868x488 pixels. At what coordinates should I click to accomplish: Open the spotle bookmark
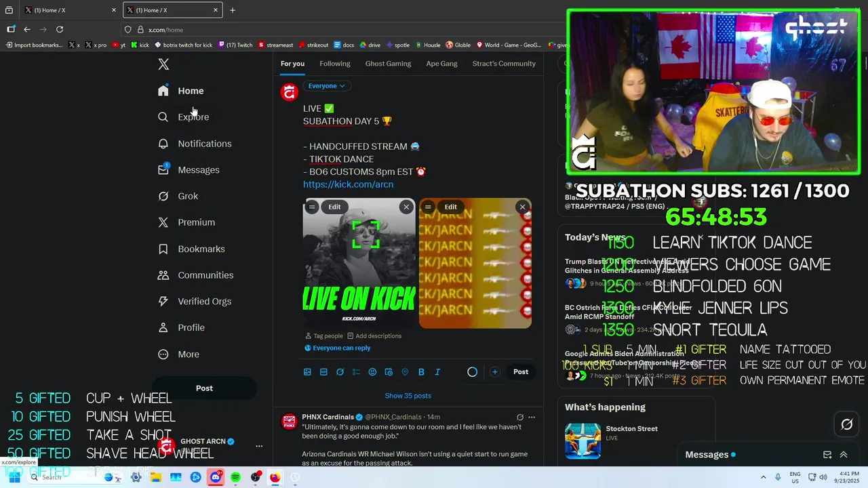pyautogui.click(x=397, y=45)
